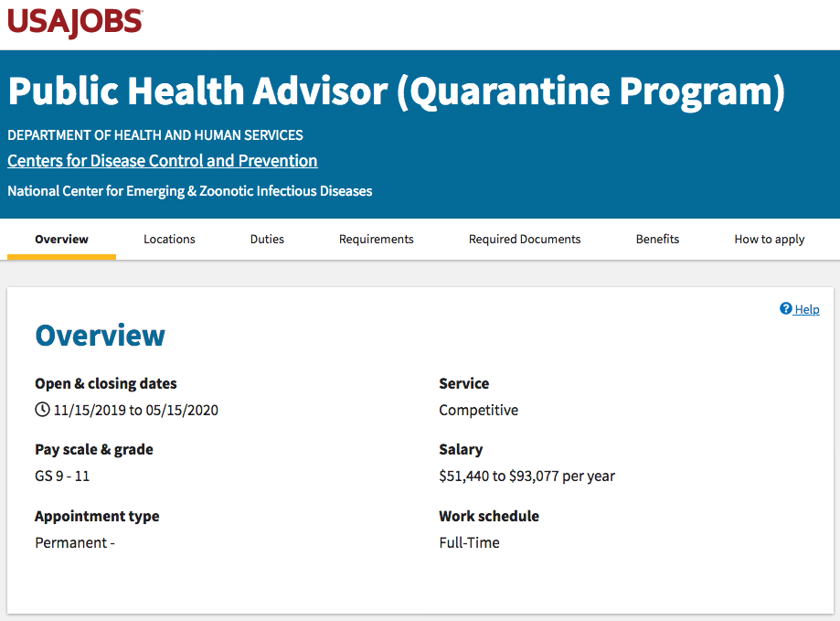
Task: Open the Required Documents tab
Action: [x=525, y=240]
